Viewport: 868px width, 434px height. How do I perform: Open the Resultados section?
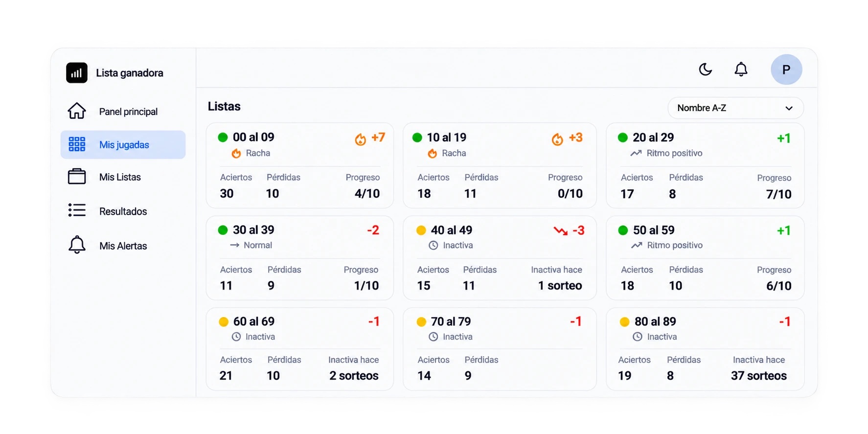[123, 211]
